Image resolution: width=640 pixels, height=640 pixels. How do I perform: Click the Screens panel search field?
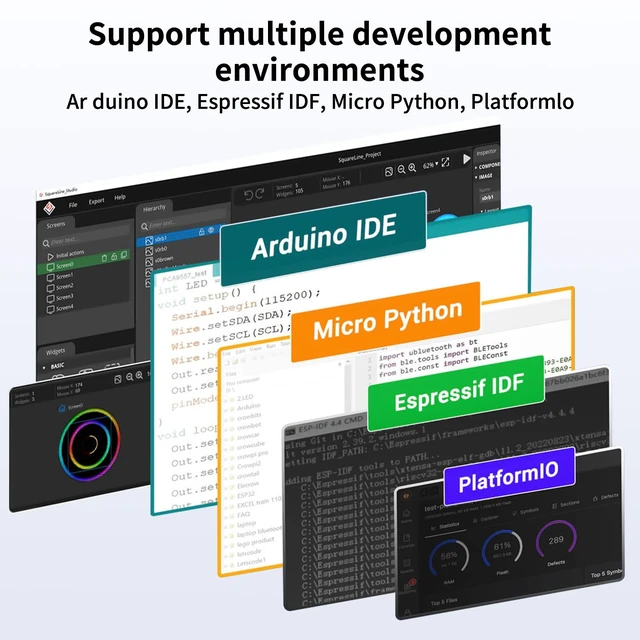coord(88,238)
